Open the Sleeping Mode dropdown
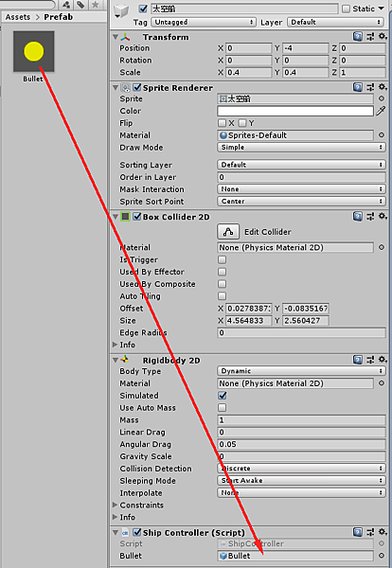Viewport: 392px width, 568px height. [x=301, y=480]
